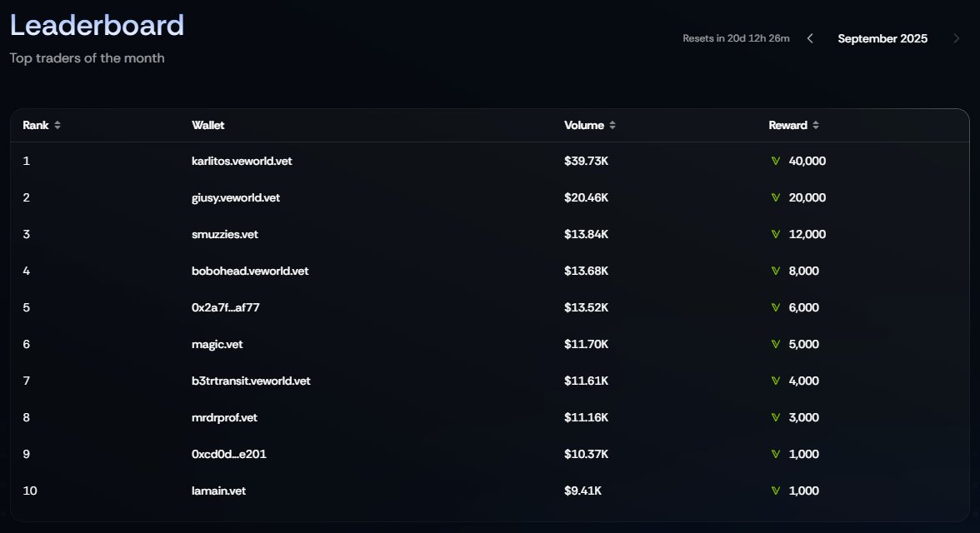Click the VET token icon beside 5,000
980x533 pixels.
(776, 344)
